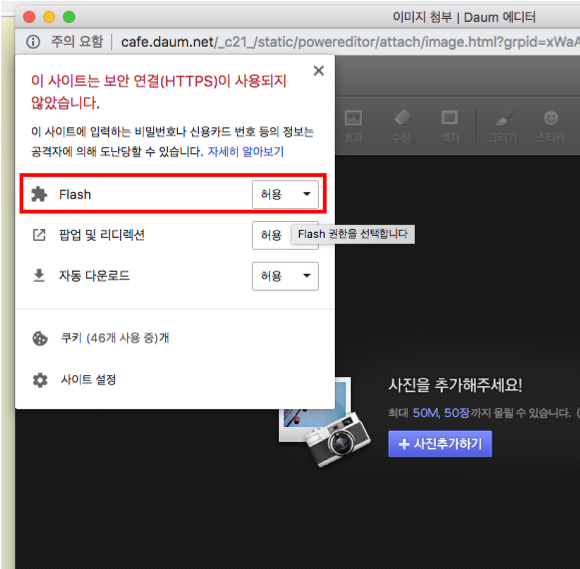
Task: Select the 효과 effects tool
Action: (353, 126)
